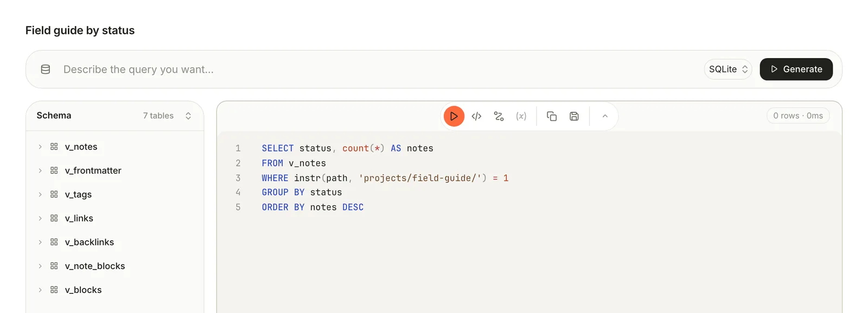Click the SELECT keyword on line 1
The image size is (868, 313).
click(x=278, y=148)
